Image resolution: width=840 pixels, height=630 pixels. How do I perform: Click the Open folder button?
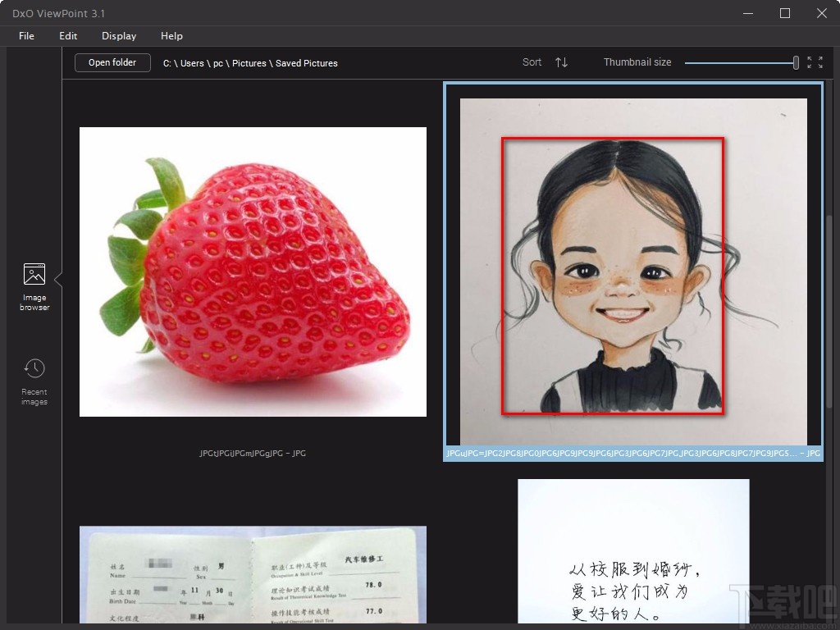pos(112,62)
